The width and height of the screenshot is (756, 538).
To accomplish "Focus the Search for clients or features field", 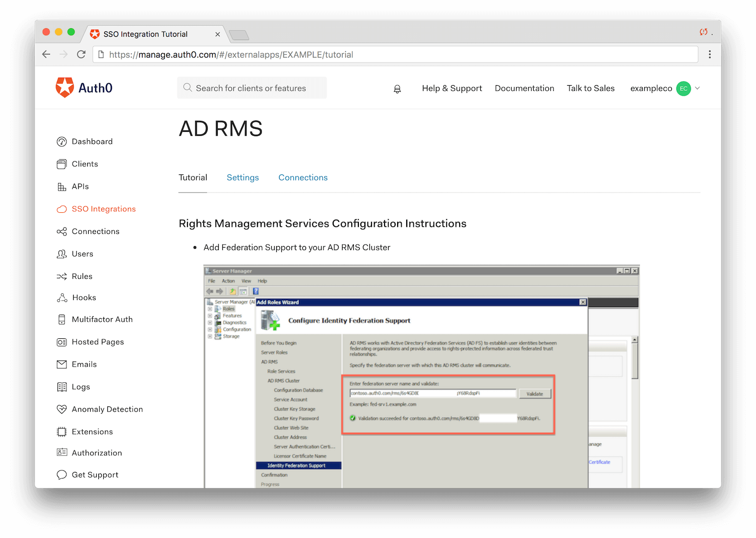I will [252, 88].
